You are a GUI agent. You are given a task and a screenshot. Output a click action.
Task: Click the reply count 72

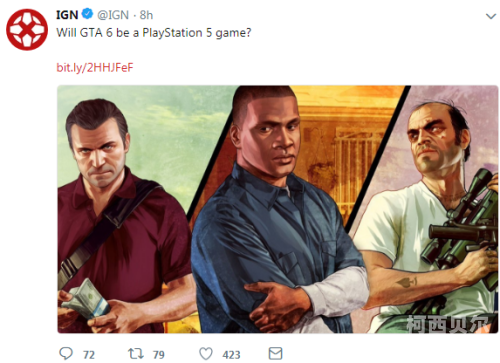tap(89, 355)
